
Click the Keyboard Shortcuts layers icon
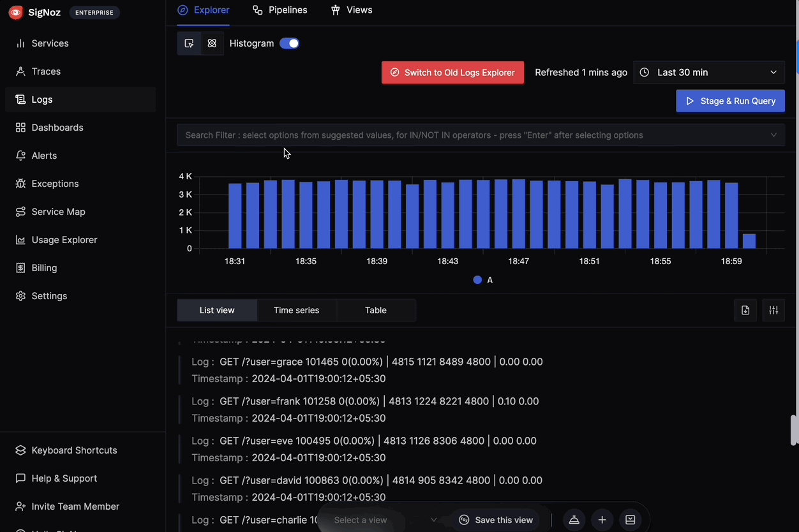(20, 450)
